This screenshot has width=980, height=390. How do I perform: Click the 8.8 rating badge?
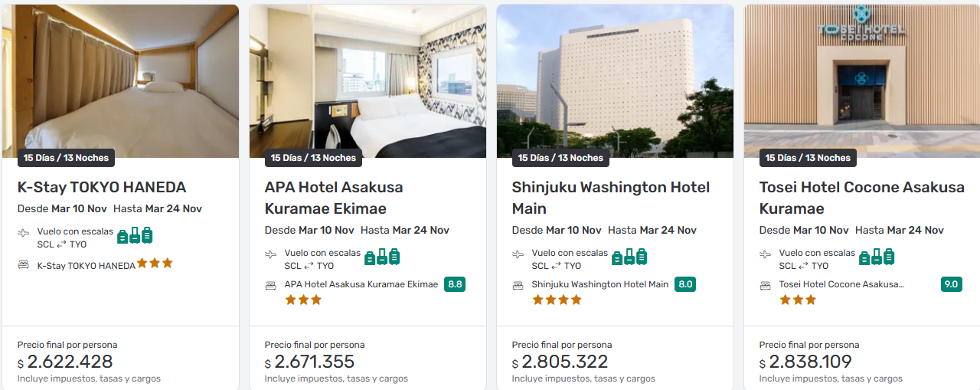(x=455, y=284)
